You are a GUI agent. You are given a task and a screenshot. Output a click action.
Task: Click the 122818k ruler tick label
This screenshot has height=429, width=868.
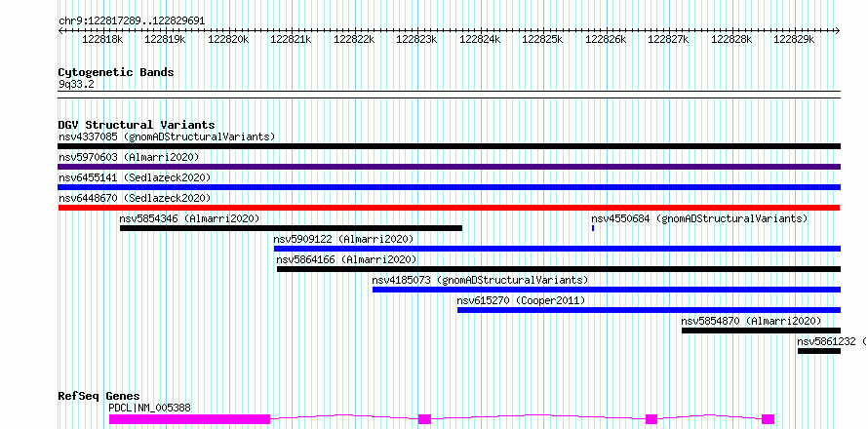tap(103, 40)
